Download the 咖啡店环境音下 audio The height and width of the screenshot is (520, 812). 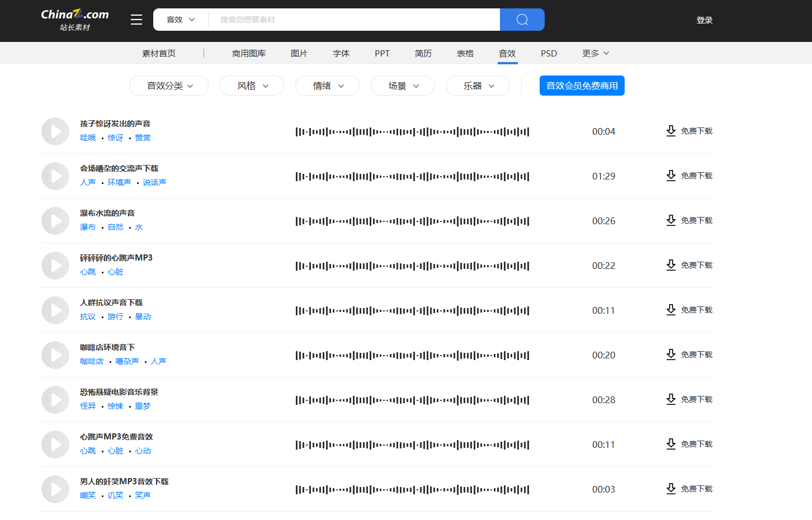690,354
